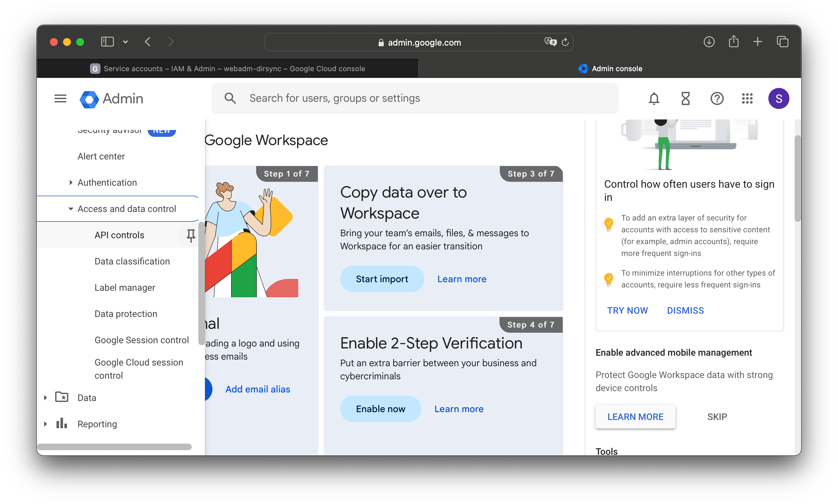Click the sidebar horizontal scrollbar

(114, 446)
